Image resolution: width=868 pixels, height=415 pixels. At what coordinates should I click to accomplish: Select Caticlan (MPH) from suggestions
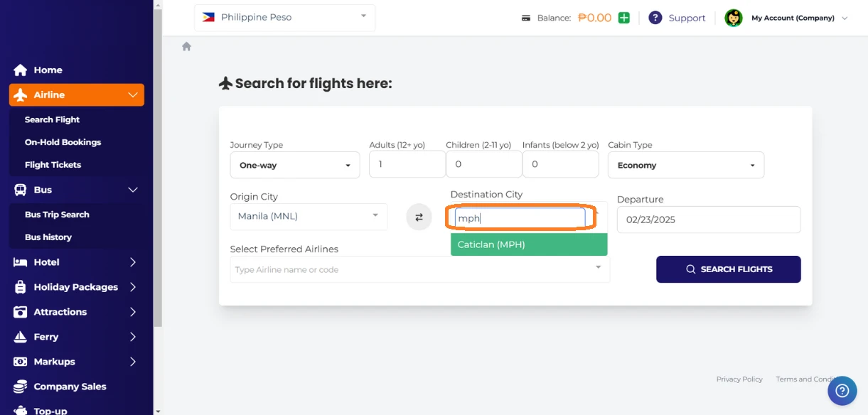pos(528,244)
